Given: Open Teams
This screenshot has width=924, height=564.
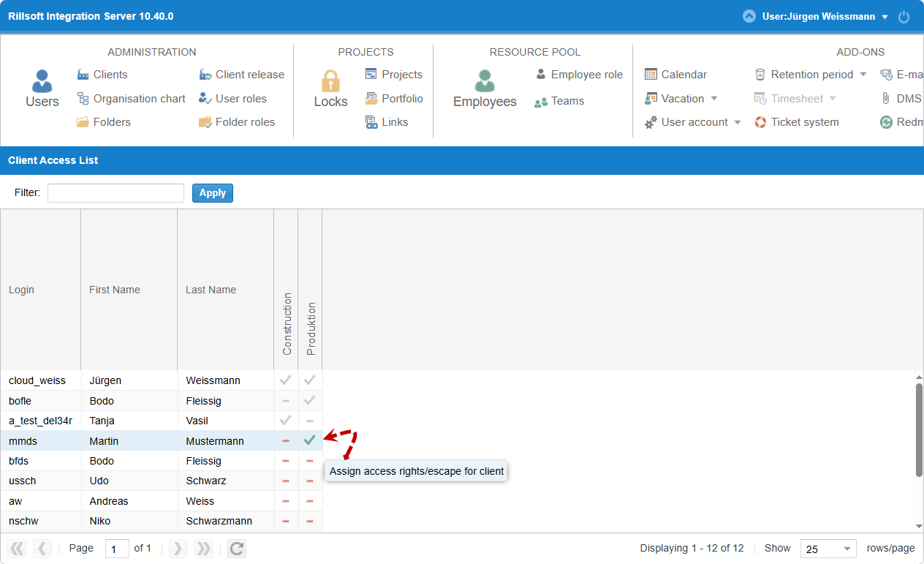Looking at the screenshot, I should [559, 102].
